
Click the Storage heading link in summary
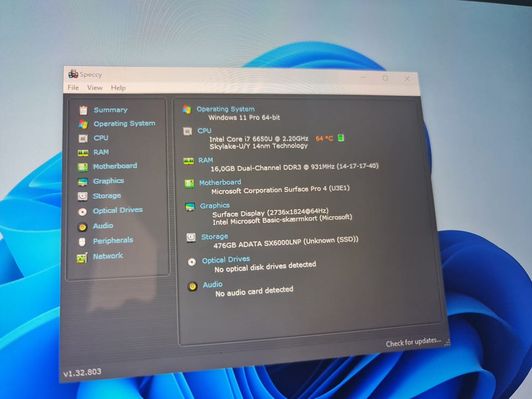(214, 237)
